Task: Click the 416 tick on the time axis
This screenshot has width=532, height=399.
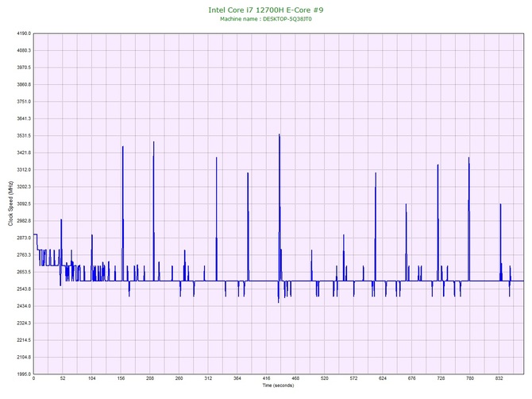Action: coord(266,378)
